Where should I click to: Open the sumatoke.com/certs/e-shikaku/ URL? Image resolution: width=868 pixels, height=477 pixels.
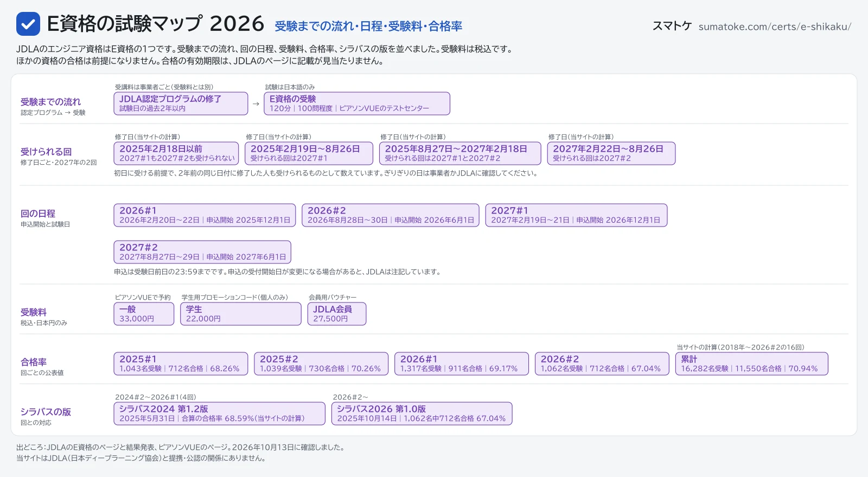click(x=775, y=27)
